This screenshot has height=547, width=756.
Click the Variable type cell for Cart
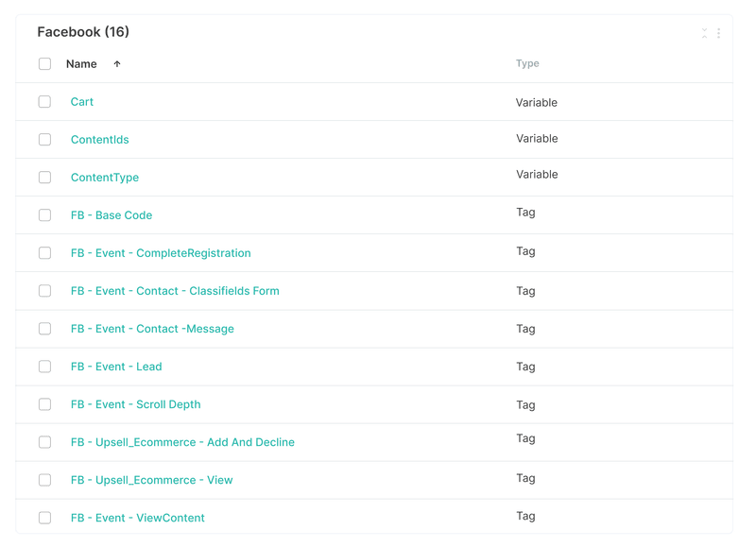pyautogui.click(x=537, y=103)
